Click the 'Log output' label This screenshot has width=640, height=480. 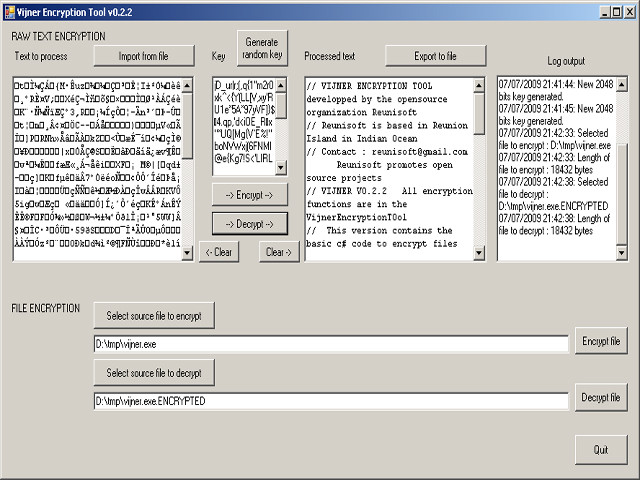tap(566, 61)
